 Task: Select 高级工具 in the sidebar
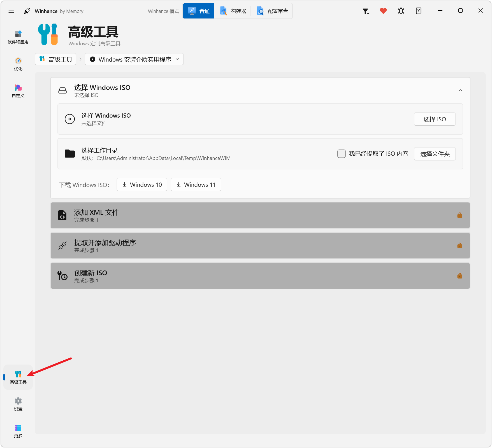(x=18, y=377)
